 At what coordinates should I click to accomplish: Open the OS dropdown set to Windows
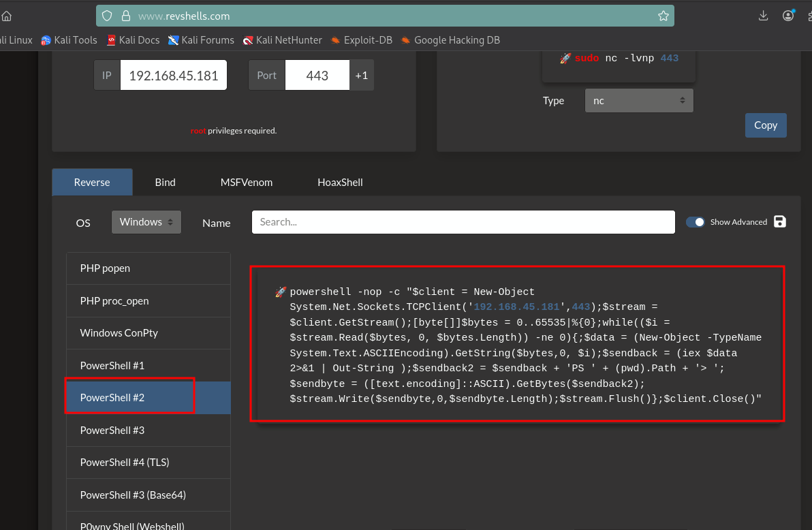tap(146, 222)
